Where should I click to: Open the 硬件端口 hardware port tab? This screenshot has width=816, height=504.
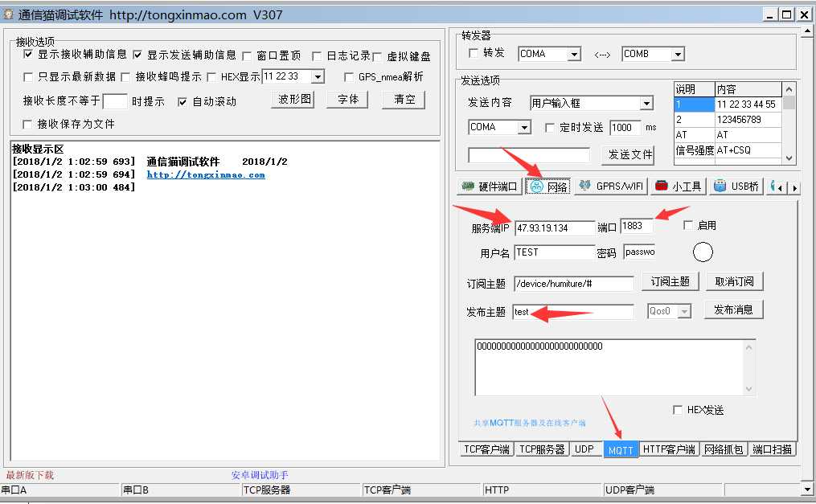coord(488,186)
